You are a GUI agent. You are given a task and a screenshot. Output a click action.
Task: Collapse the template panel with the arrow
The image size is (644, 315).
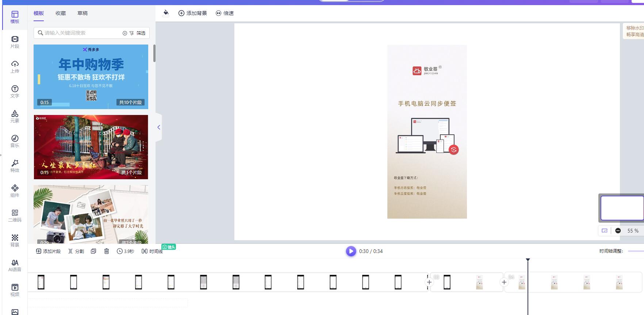[158, 127]
